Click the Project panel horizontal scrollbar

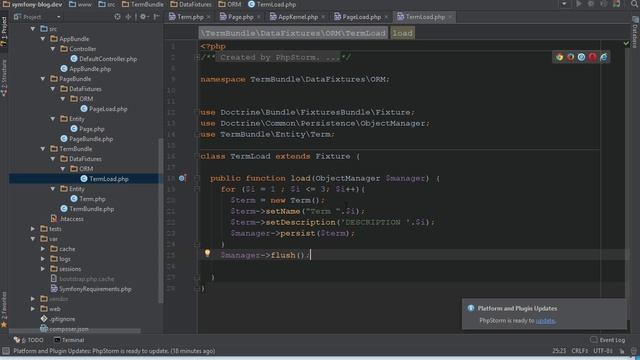point(75,331)
